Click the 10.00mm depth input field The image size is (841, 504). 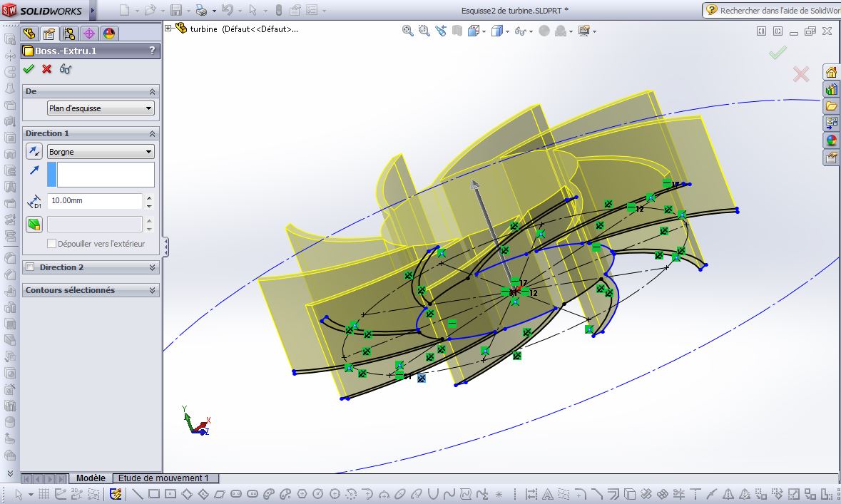[x=94, y=200]
